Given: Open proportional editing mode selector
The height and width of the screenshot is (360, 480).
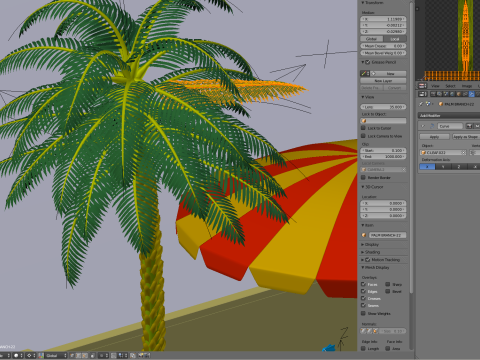Looking at the screenshot, I should [103, 355].
